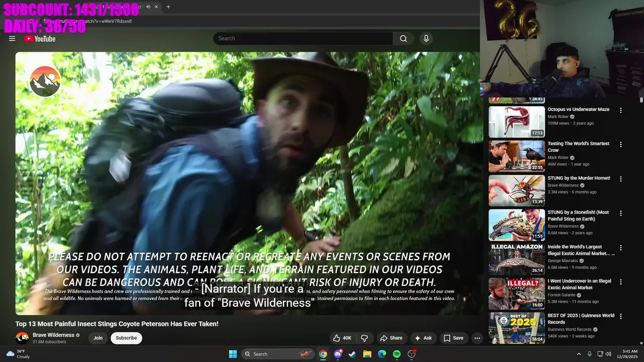
Task: Open STUNG by a Stonefish title link
Action: (578, 216)
